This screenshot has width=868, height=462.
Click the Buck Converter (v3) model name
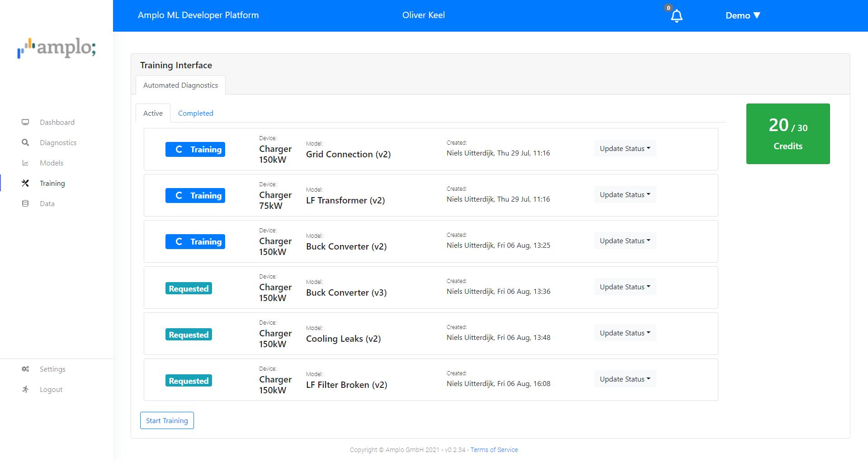coord(346,292)
